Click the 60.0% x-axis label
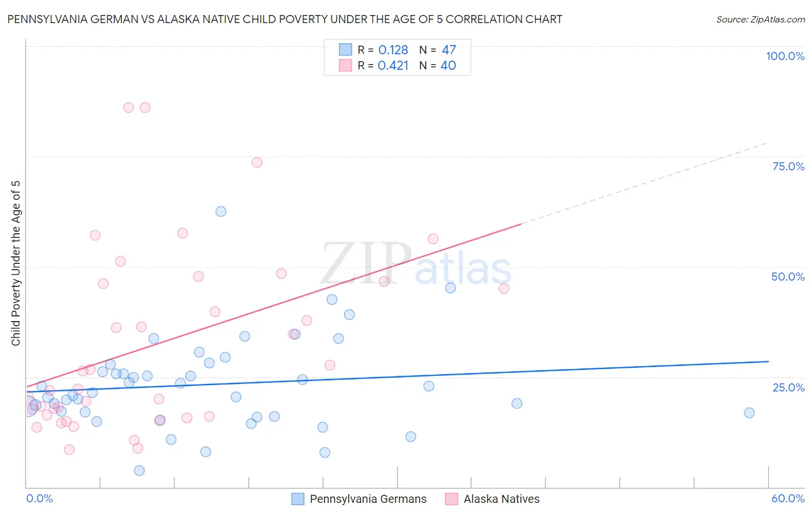The image size is (812, 515). click(x=788, y=498)
